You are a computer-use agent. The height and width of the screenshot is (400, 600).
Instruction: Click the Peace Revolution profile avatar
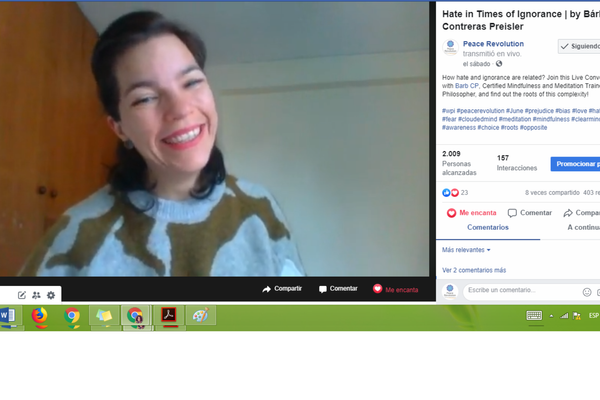(450, 47)
